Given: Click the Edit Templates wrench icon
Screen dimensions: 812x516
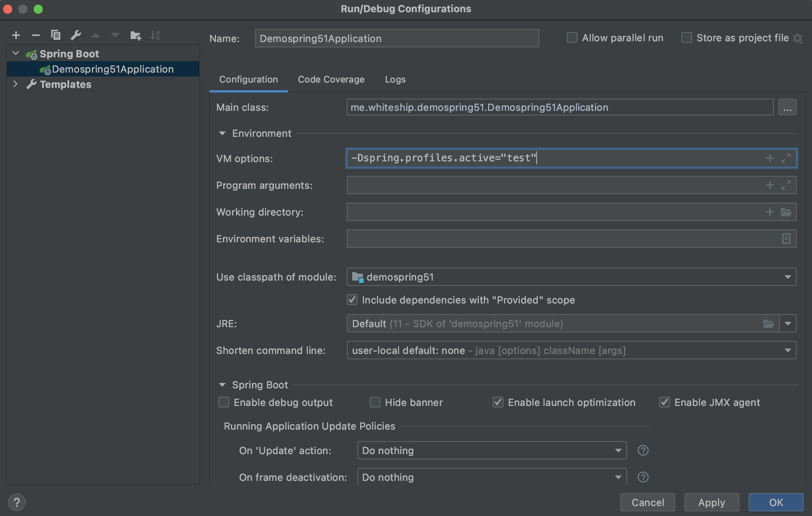Looking at the screenshot, I should click(x=76, y=36).
